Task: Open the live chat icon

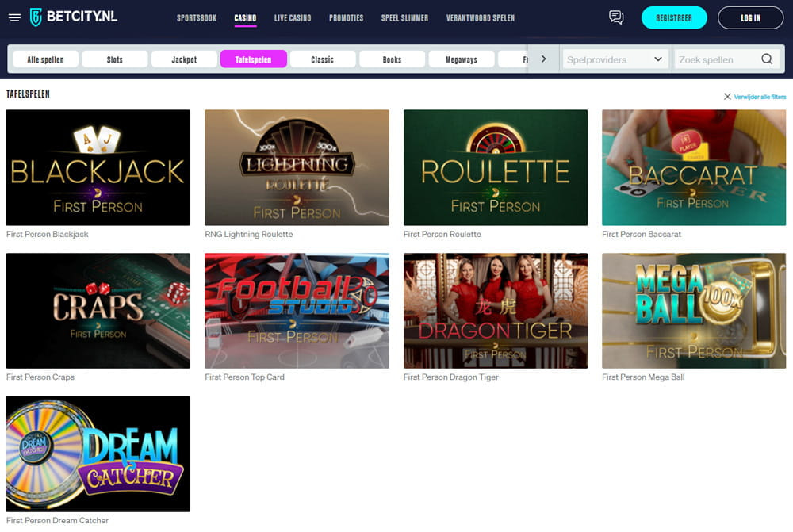Action: click(x=616, y=17)
